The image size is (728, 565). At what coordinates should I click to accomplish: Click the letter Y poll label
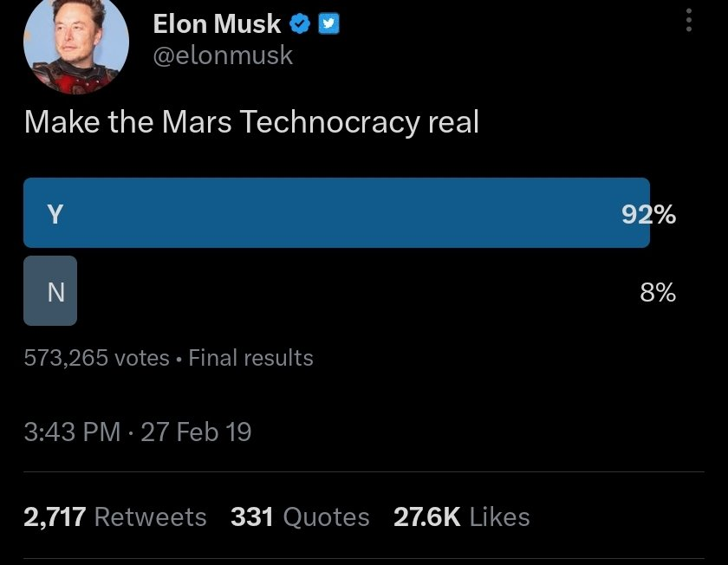(x=55, y=214)
